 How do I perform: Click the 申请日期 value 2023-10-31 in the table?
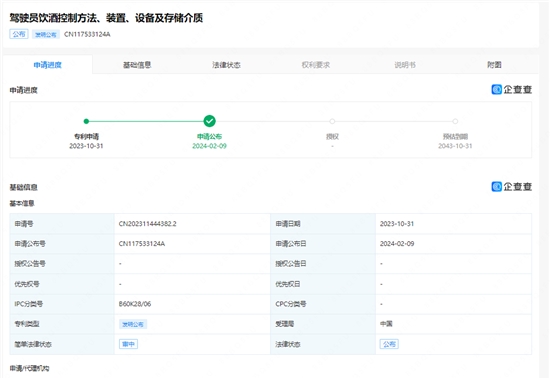tap(397, 224)
